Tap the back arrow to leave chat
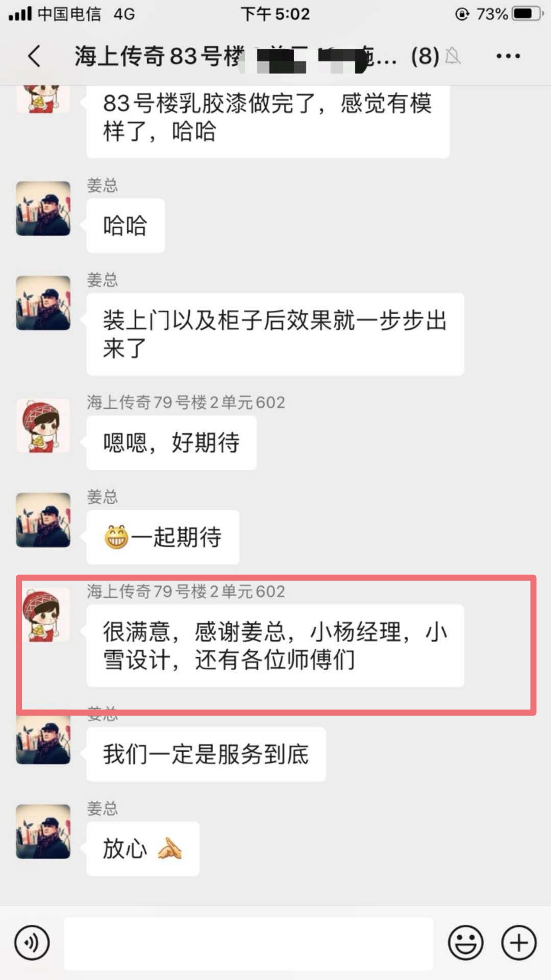 pyautogui.click(x=34, y=56)
